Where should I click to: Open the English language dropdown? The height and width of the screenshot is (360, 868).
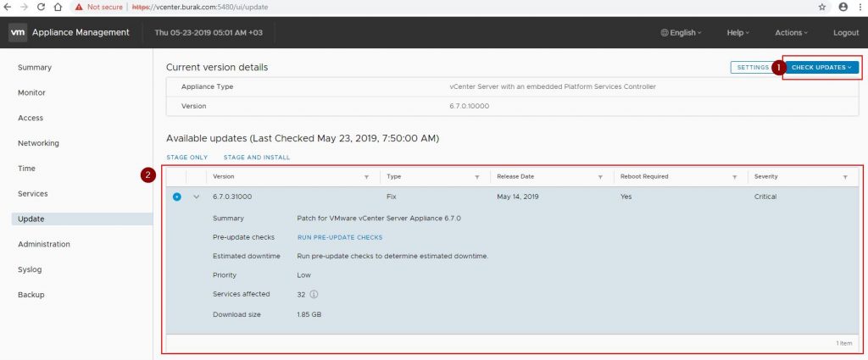click(681, 33)
